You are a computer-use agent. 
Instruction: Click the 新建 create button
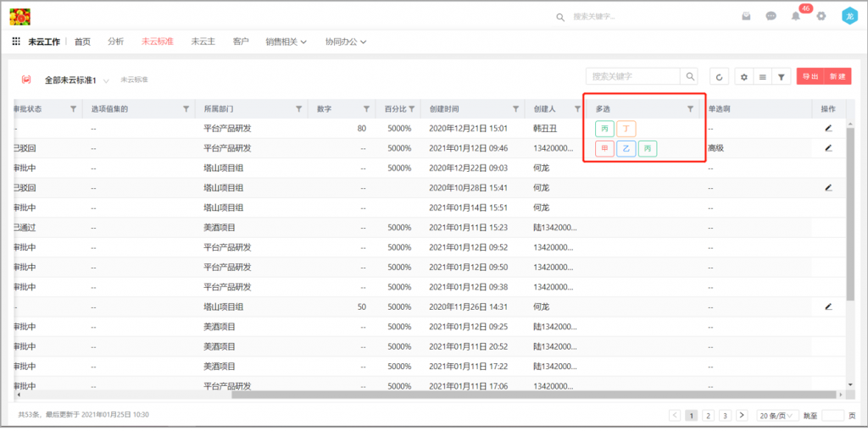837,77
